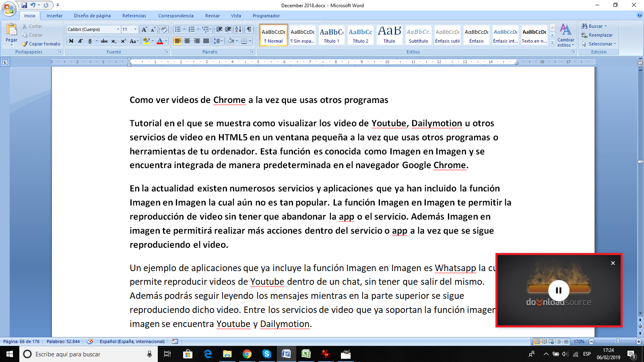644x362 pixels.
Task: Center align text
Action: (187, 41)
